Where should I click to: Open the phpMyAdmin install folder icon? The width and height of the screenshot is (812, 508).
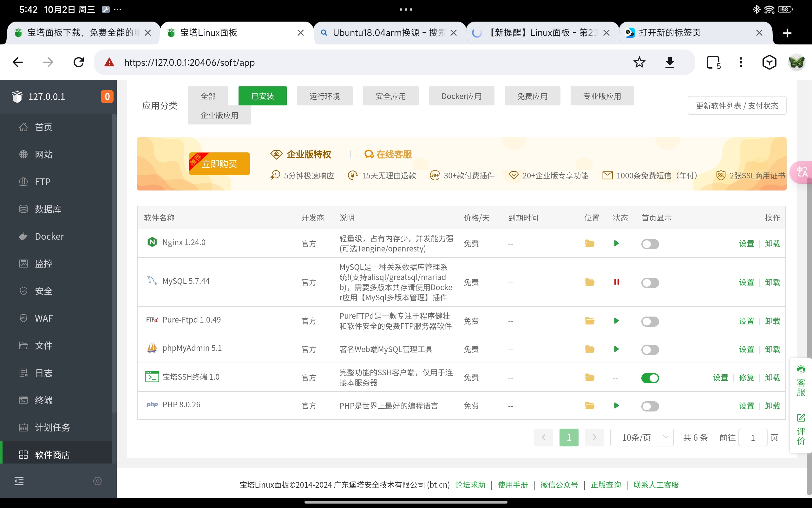click(x=590, y=349)
